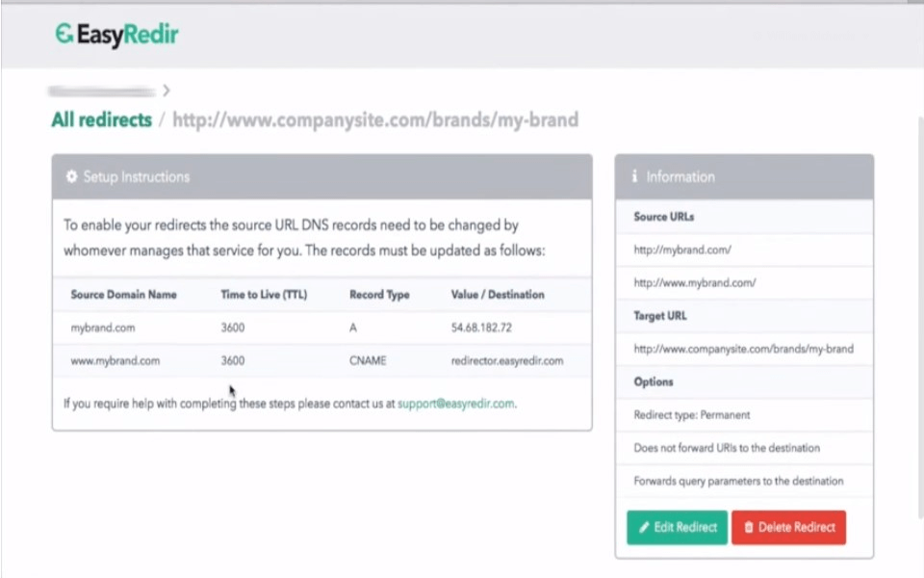Click the Redirect type: Permanent option
Image resolution: width=924 pixels, height=578 pixels.
692,415
